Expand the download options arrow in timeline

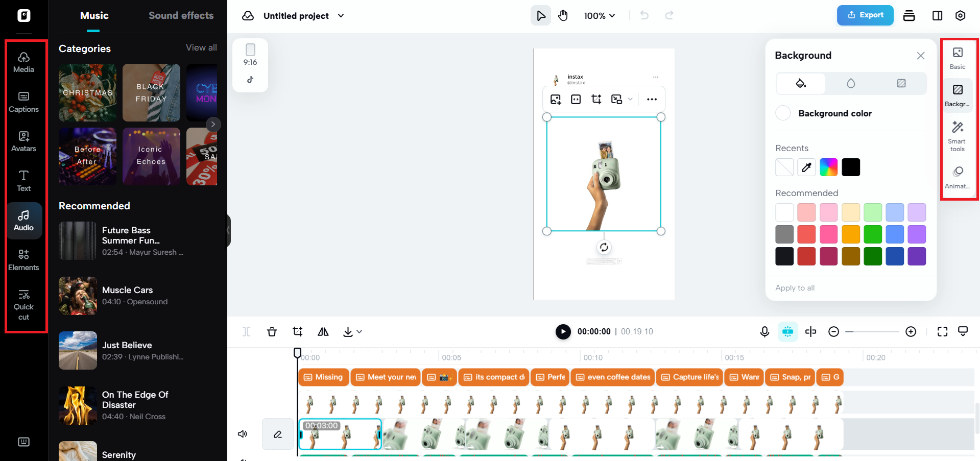(x=360, y=332)
